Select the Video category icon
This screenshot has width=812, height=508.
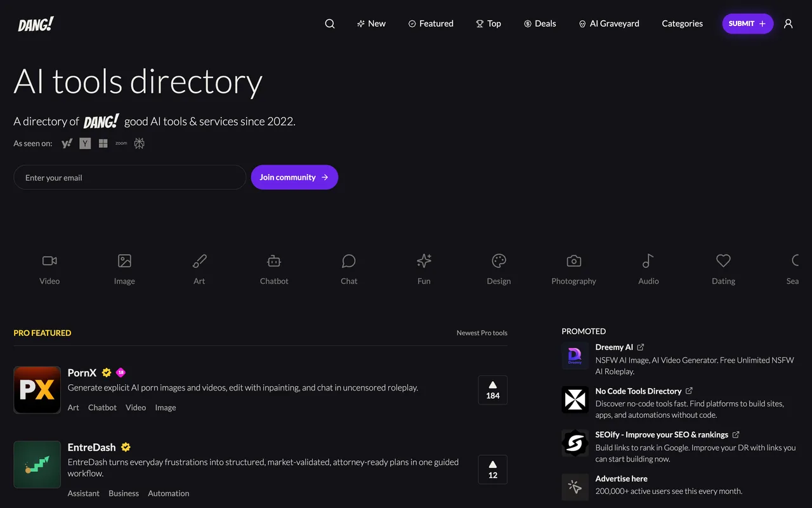tap(49, 260)
